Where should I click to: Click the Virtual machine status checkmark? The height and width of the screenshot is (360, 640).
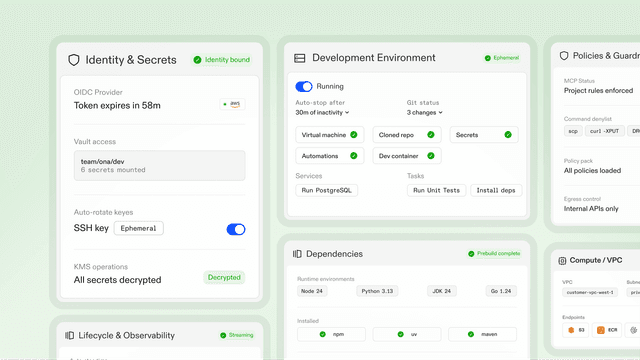354,135
